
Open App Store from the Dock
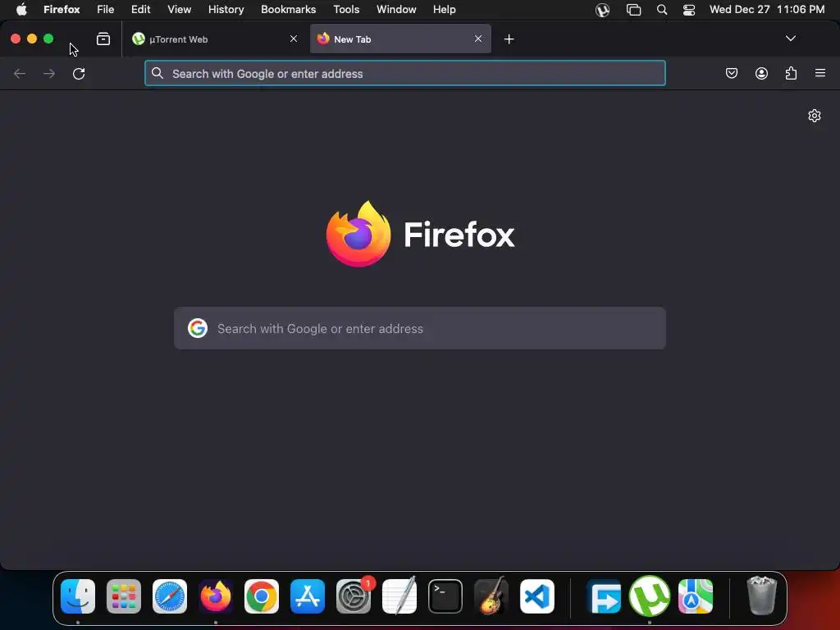[x=308, y=596]
